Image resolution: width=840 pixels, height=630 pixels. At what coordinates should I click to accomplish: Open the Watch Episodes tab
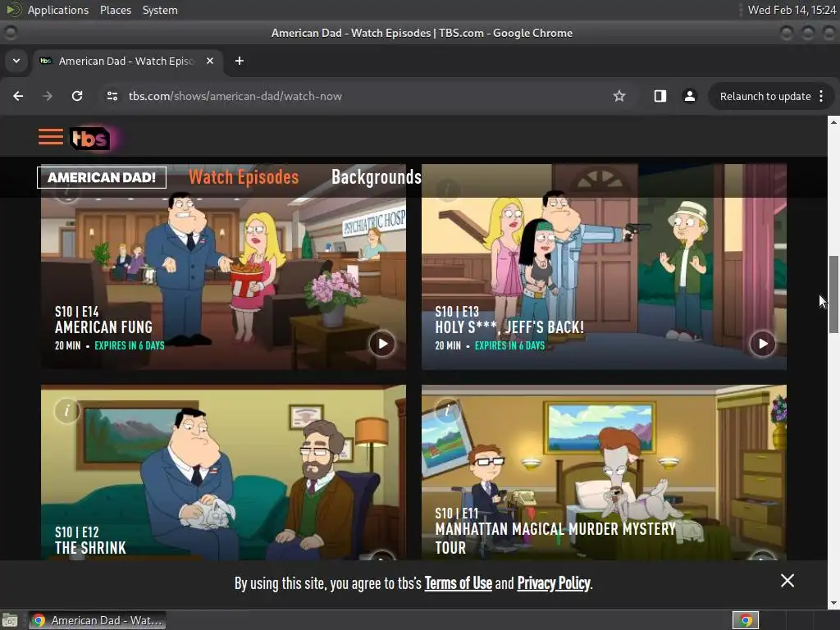coord(244,177)
